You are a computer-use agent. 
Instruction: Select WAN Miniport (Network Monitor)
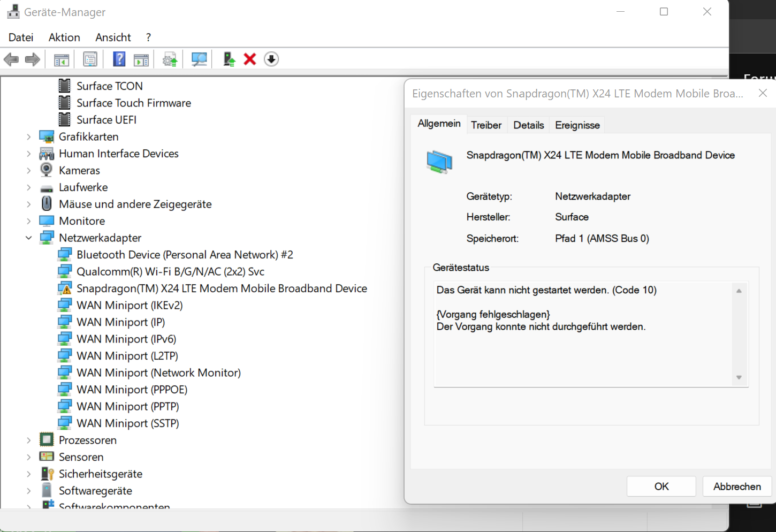pyautogui.click(x=158, y=373)
